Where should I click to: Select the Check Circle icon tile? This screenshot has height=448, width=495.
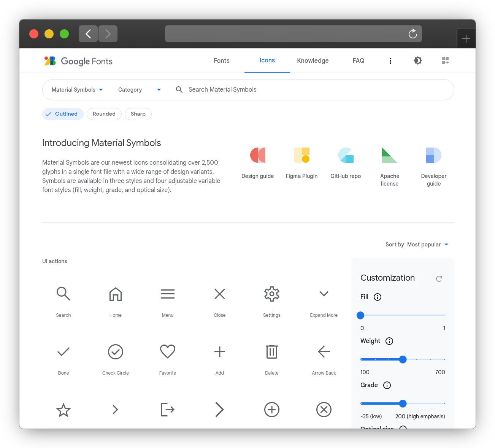[x=116, y=359]
